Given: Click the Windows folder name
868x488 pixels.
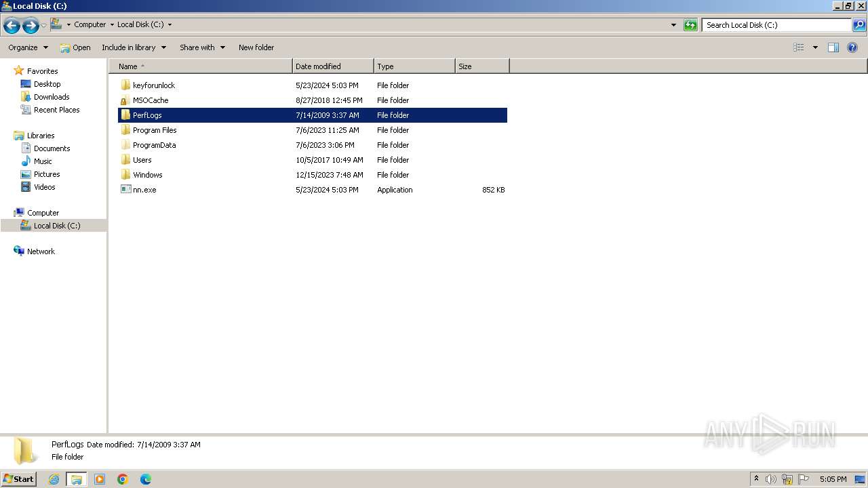Looking at the screenshot, I should pos(148,175).
